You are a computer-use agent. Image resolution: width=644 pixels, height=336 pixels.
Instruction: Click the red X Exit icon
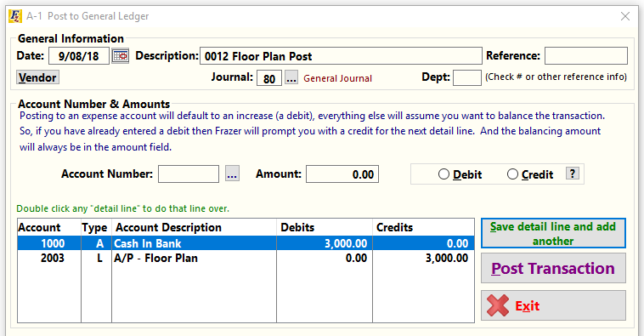coord(497,305)
